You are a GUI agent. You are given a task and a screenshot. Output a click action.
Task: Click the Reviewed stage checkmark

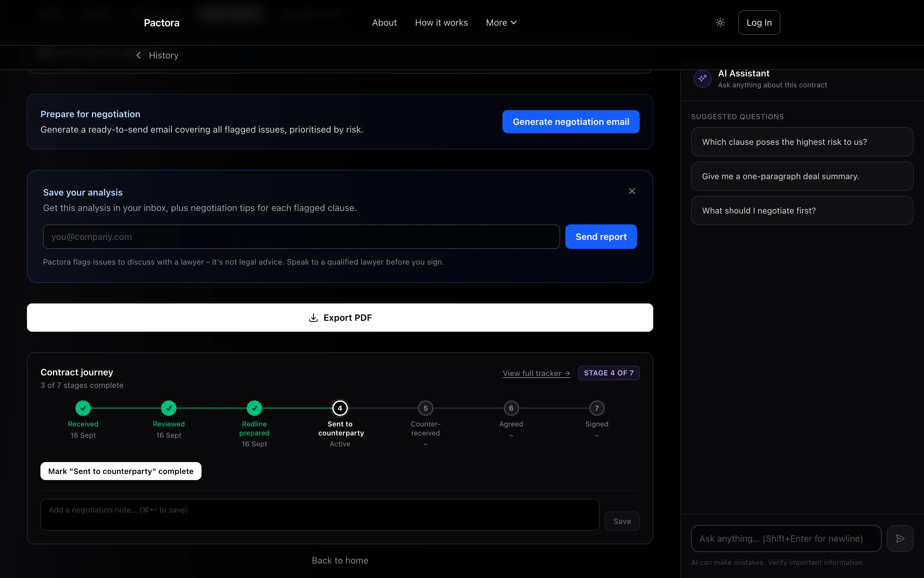[x=168, y=408]
